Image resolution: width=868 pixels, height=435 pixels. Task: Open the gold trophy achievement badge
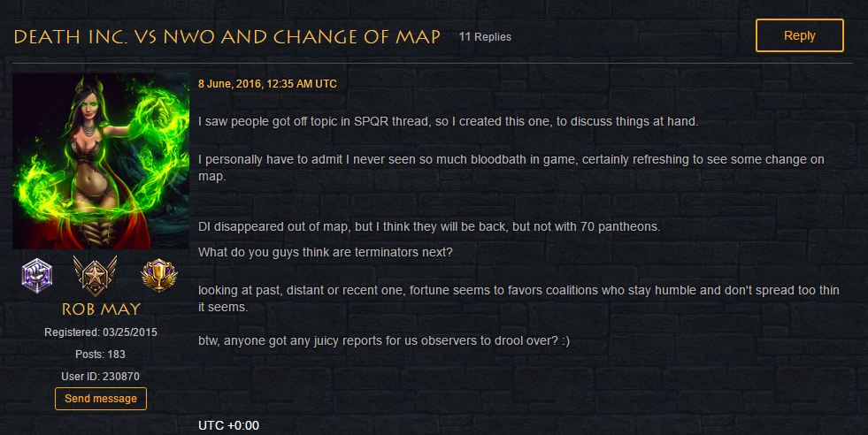tap(159, 276)
